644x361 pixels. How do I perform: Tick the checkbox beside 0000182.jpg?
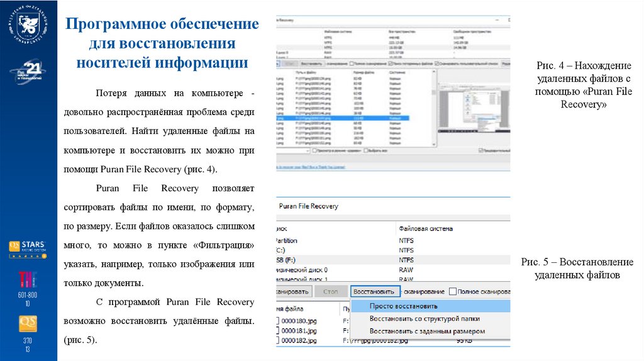[278, 340]
